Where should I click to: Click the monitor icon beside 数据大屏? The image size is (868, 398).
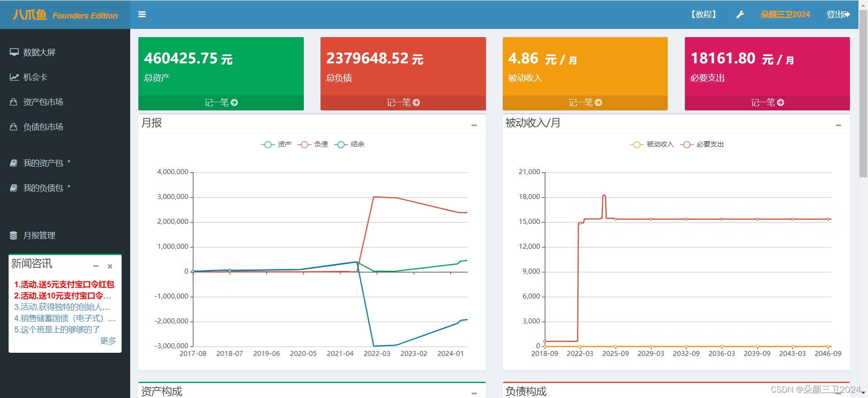click(14, 52)
